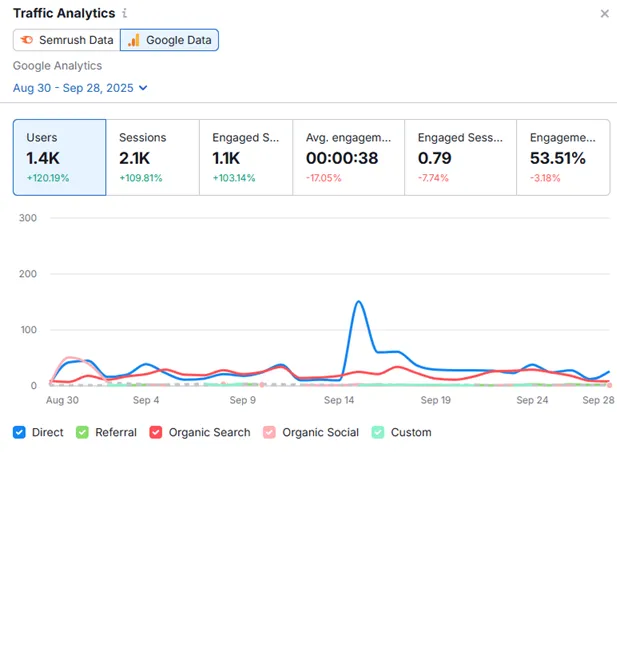Select the Sessions metric card

point(152,157)
